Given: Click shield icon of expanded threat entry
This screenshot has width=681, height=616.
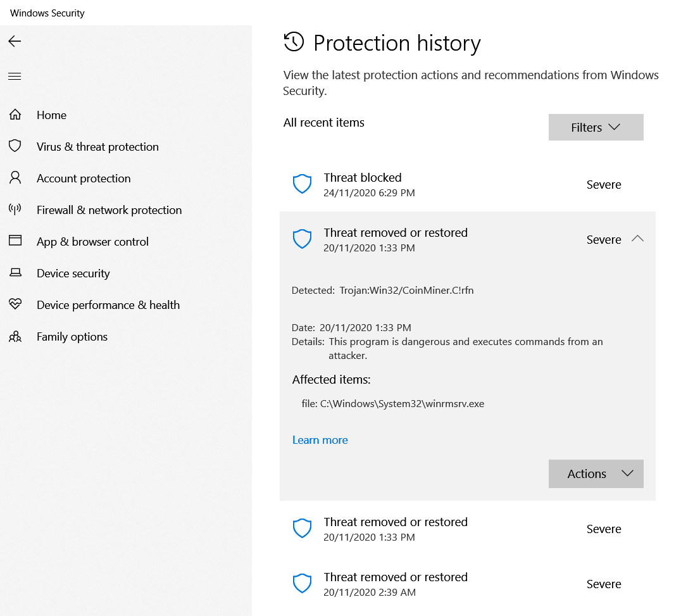Looking at the screenshot, I should click(x=302, y=239).
